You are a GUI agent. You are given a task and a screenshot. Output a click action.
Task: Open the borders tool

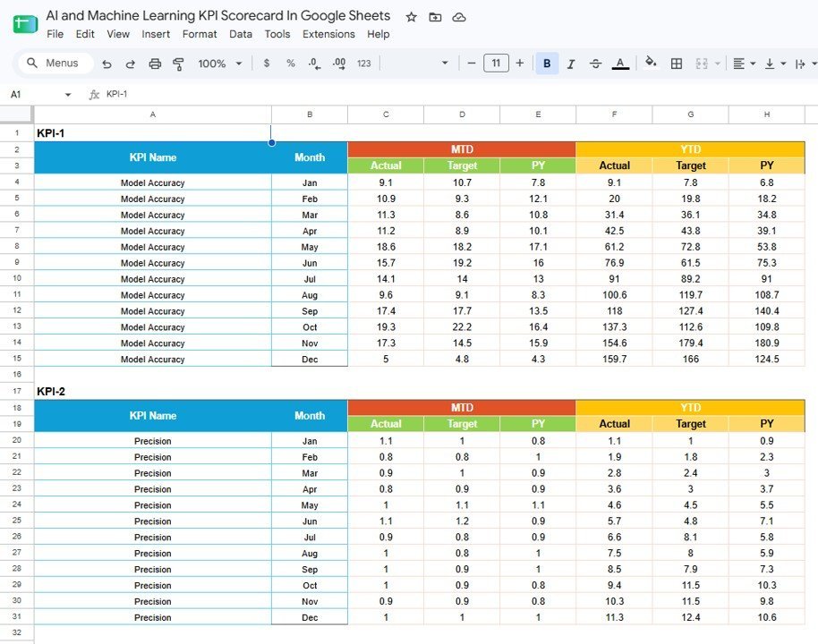coord(676,64)
